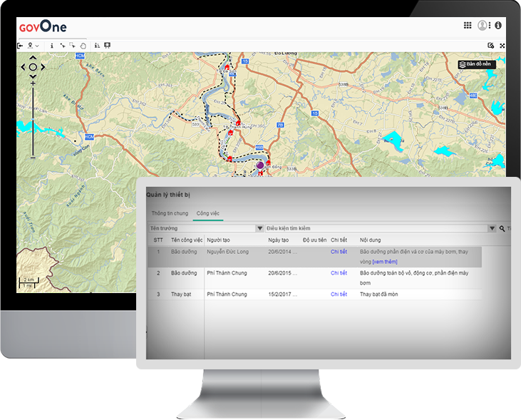521x420 pixels.
Task: Open the Điều kiện tìm kiếm dropdown
Action: coord(492,228)
